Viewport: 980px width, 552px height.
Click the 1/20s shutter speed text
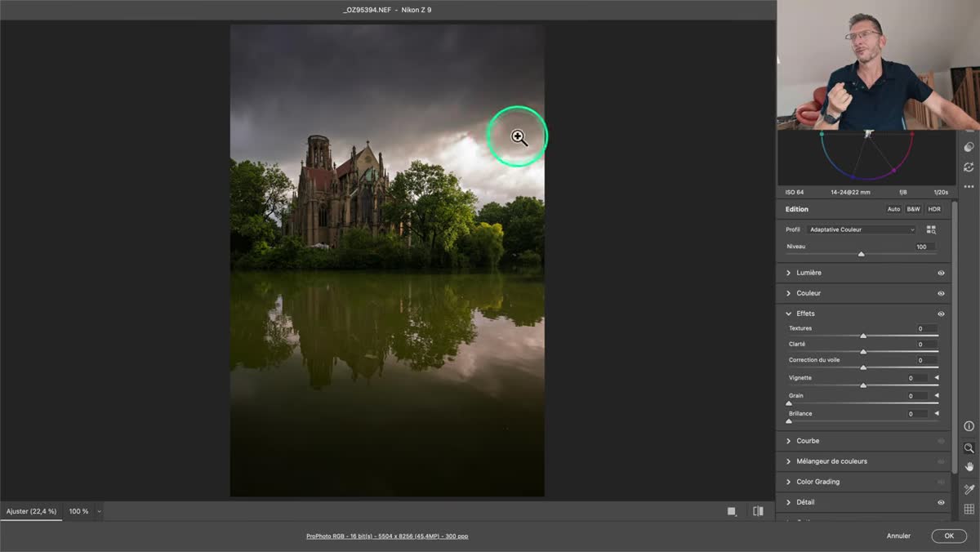coord(941,193)
